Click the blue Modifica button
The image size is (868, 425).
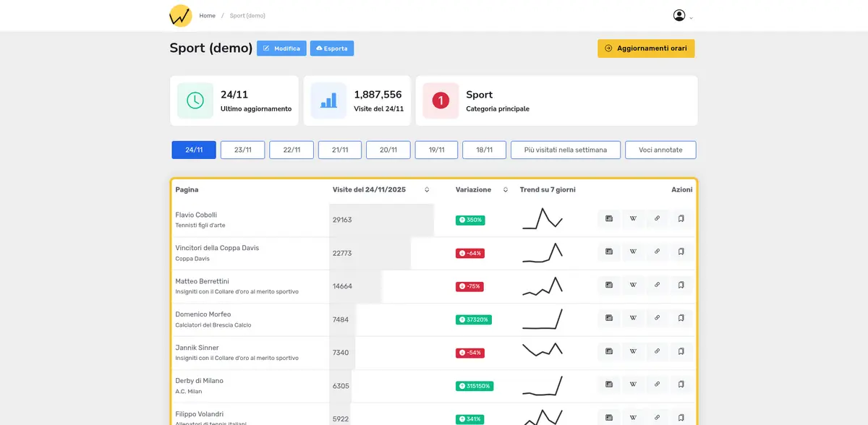[x=281, y=48]
